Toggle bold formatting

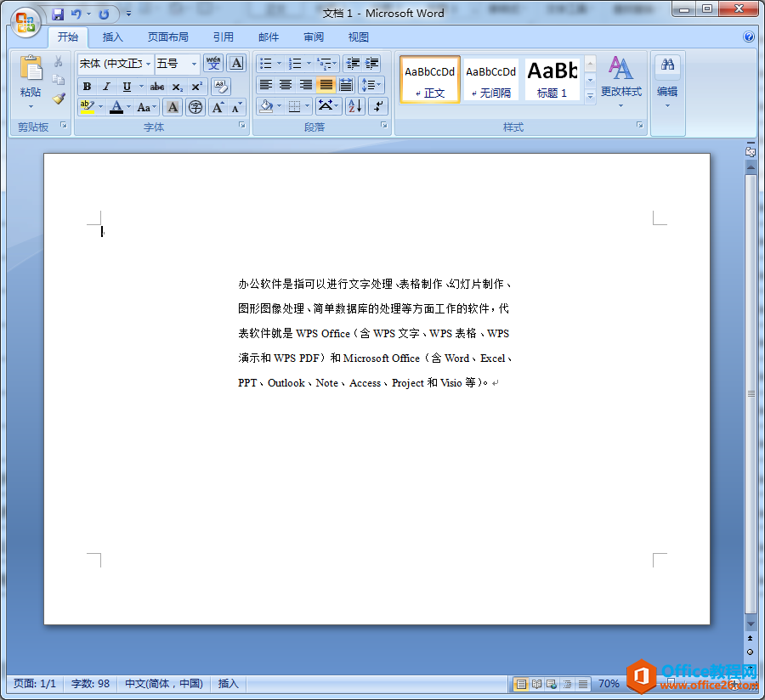[87, 87]
